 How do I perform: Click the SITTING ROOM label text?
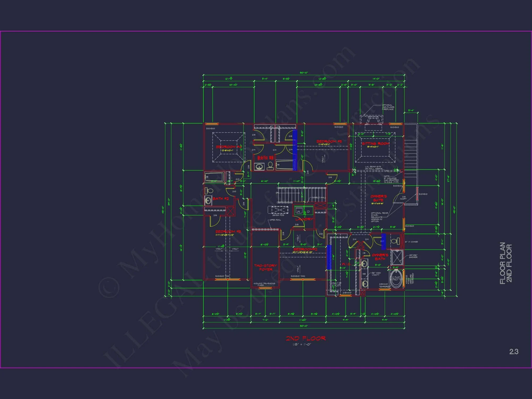(x=376, y=143)
